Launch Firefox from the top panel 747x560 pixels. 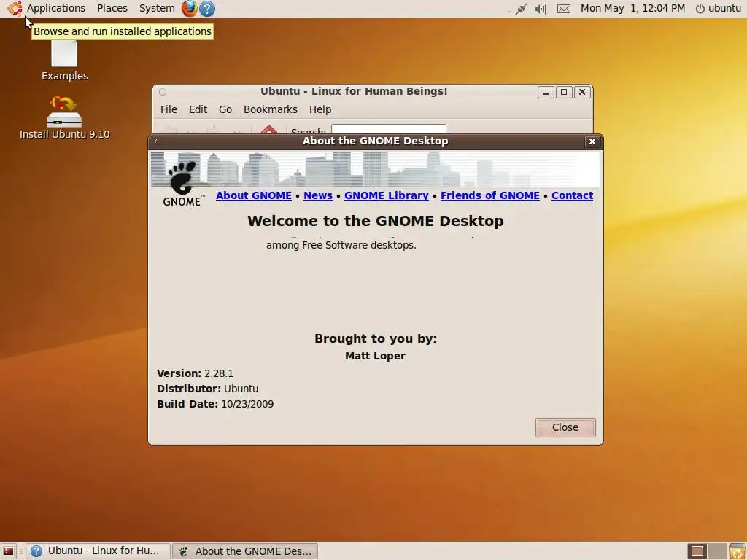(x=189, y=8)
